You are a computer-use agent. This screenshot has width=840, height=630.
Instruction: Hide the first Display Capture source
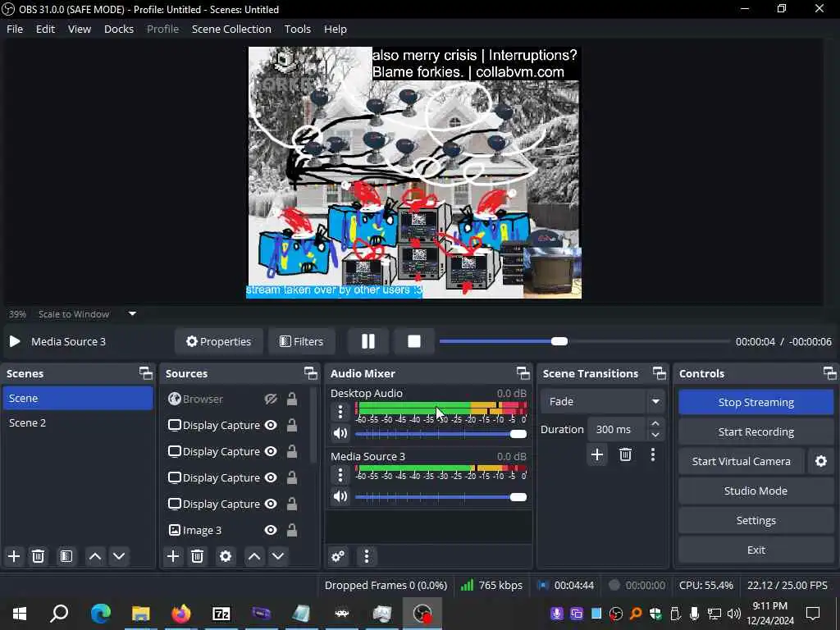pos(271,425)
